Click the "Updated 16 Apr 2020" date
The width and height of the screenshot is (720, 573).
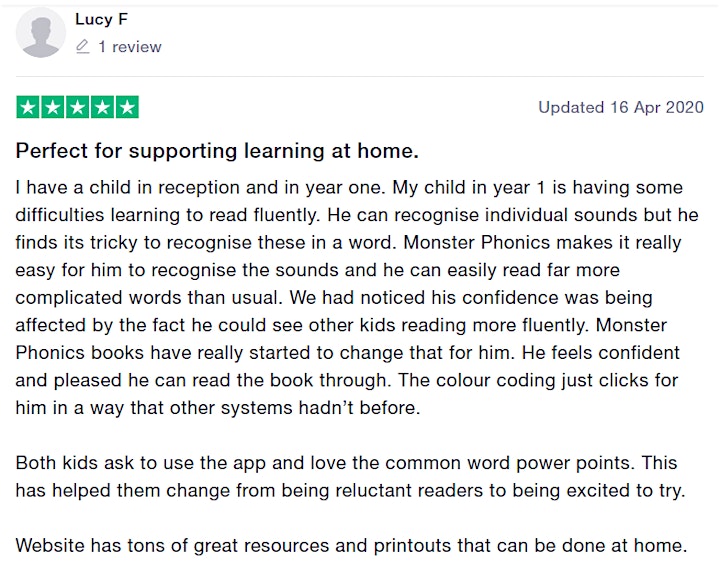click(621, 107)
